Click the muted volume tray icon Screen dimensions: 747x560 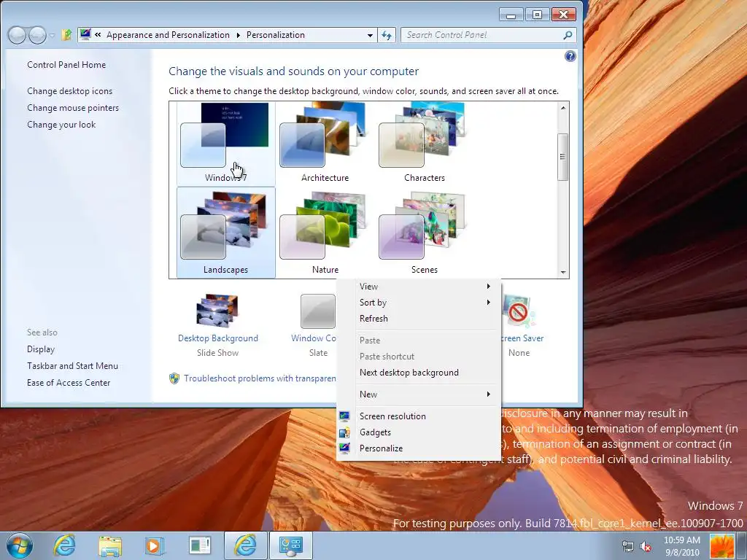click(x=646, y=547)
